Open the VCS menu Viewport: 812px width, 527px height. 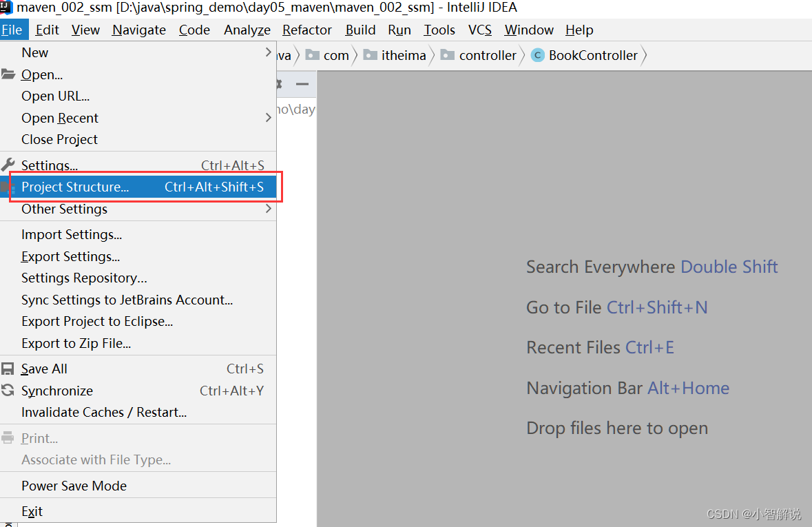point(480,30)
